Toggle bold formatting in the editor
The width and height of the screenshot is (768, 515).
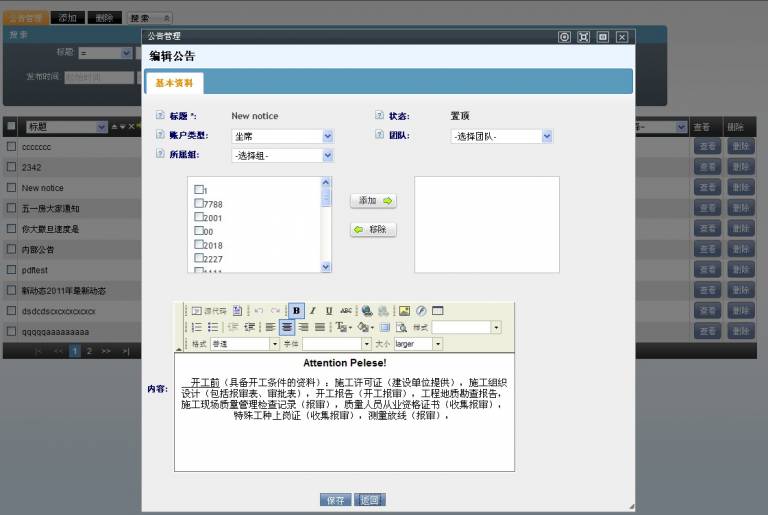click(x=297, y=311)
